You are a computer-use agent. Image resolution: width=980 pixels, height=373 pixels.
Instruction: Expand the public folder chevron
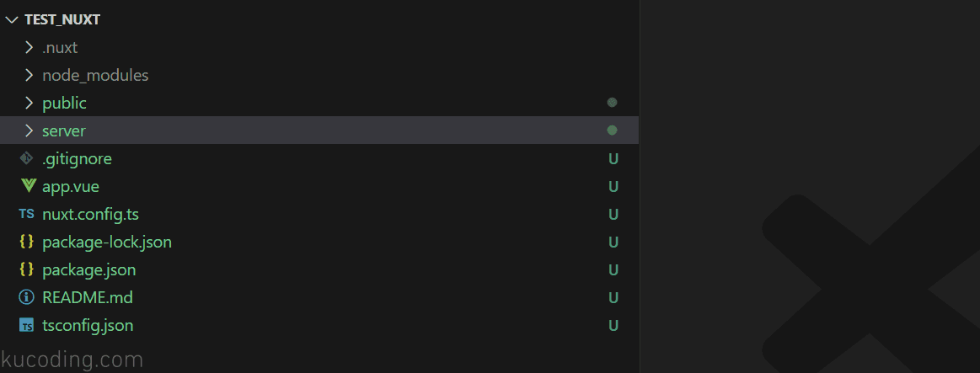tap(28, 103)
